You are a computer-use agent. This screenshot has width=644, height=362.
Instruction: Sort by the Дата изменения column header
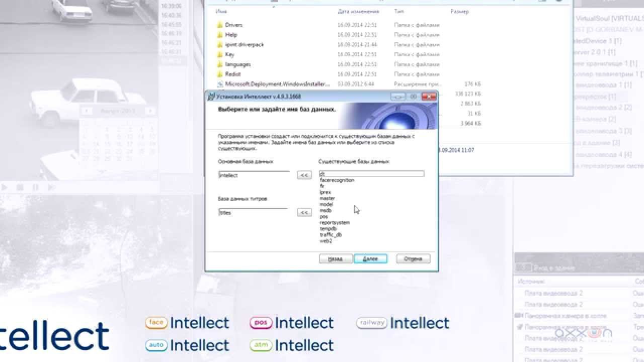click(358, 12)
